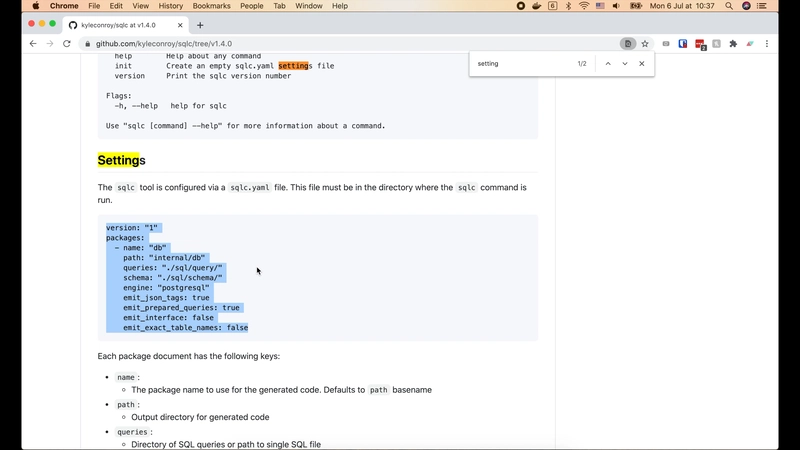Open Chrome's three-dot menu
Screen dimensions: 800x450
coord(767,44)
